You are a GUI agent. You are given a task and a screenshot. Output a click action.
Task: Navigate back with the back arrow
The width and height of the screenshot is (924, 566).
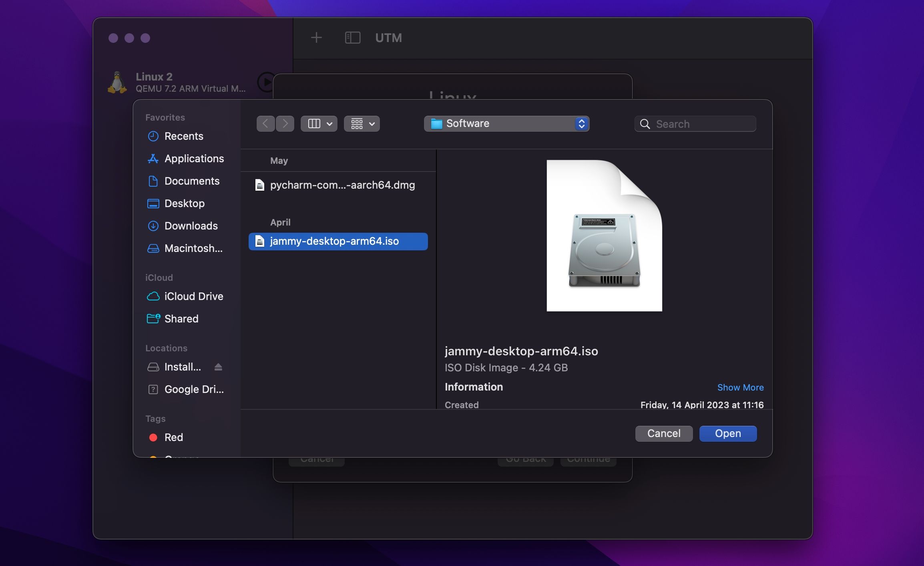(265, 123)
